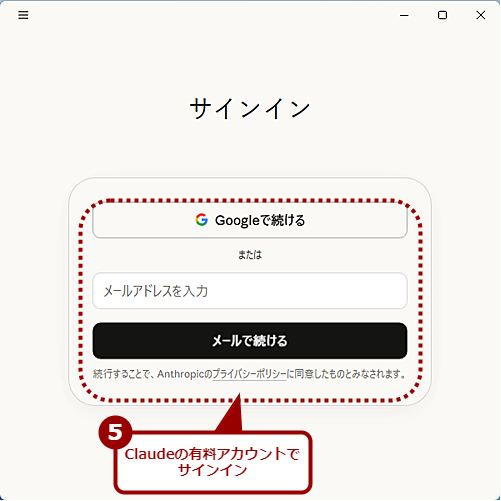Close the sign-in window
The width and height of the screenshot is (501, 501).
coord(481,15)
